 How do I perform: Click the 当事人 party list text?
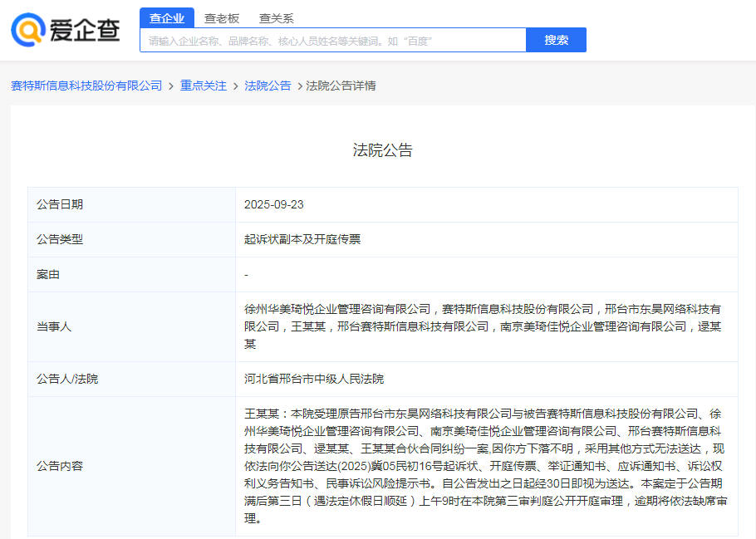click(x=483, y=326)
